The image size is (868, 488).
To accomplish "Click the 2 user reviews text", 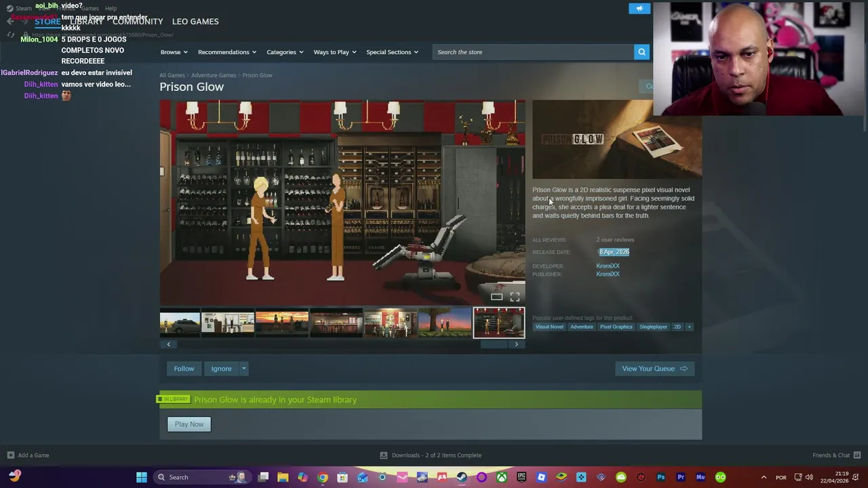I will click(x=615, y=240).
